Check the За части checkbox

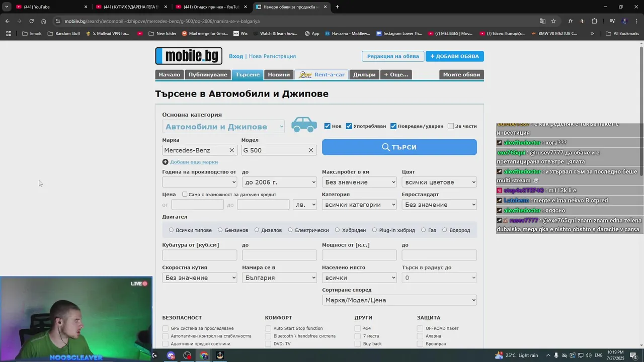coord(451,126)
